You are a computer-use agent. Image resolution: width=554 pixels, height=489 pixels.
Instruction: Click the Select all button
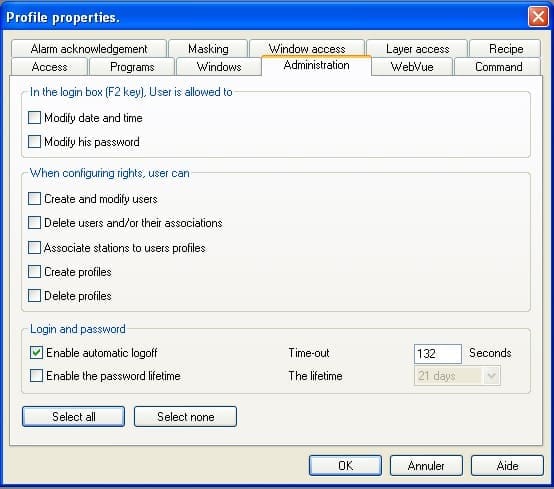click(73, 417)
